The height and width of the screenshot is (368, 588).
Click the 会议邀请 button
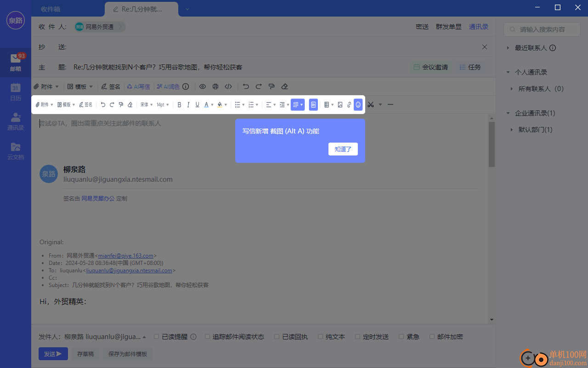click(431, 67)
